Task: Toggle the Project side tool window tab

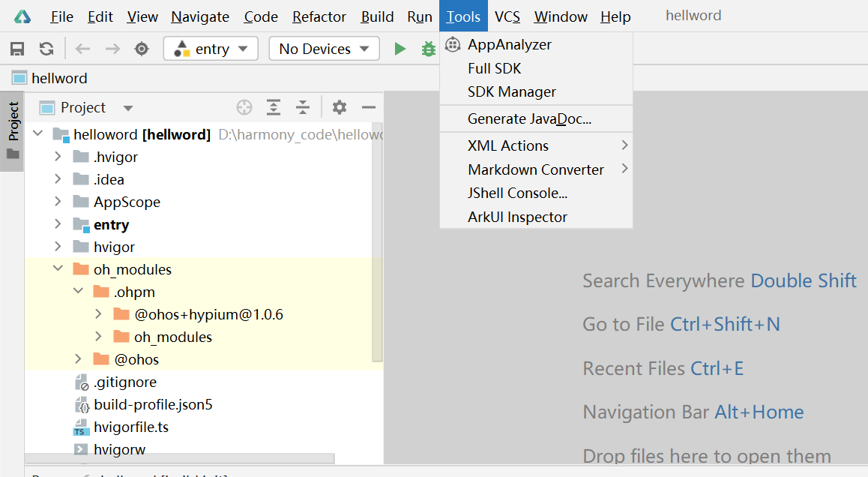Action: pos(13,130)
